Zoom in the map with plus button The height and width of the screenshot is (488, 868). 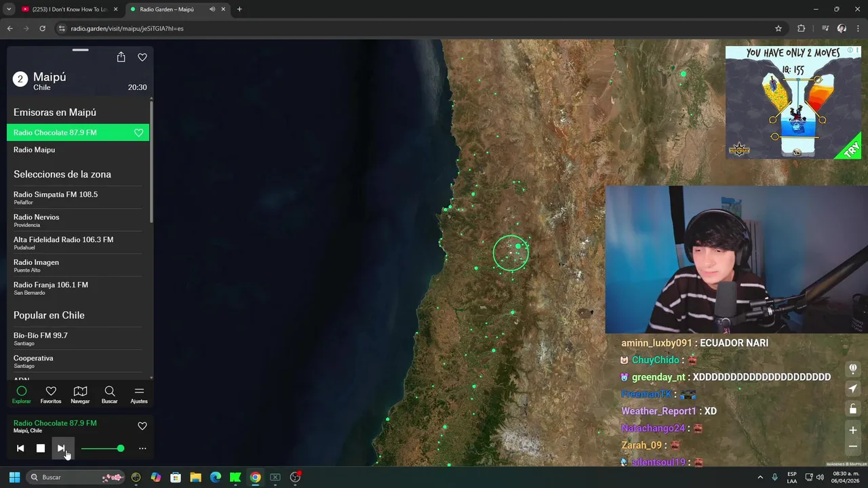pyautogui.click(x=853, y=430)
